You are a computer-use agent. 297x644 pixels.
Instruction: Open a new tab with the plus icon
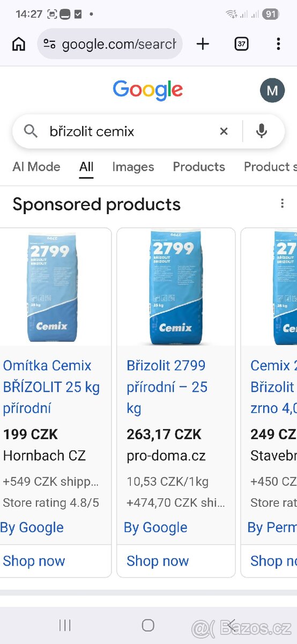203,44
